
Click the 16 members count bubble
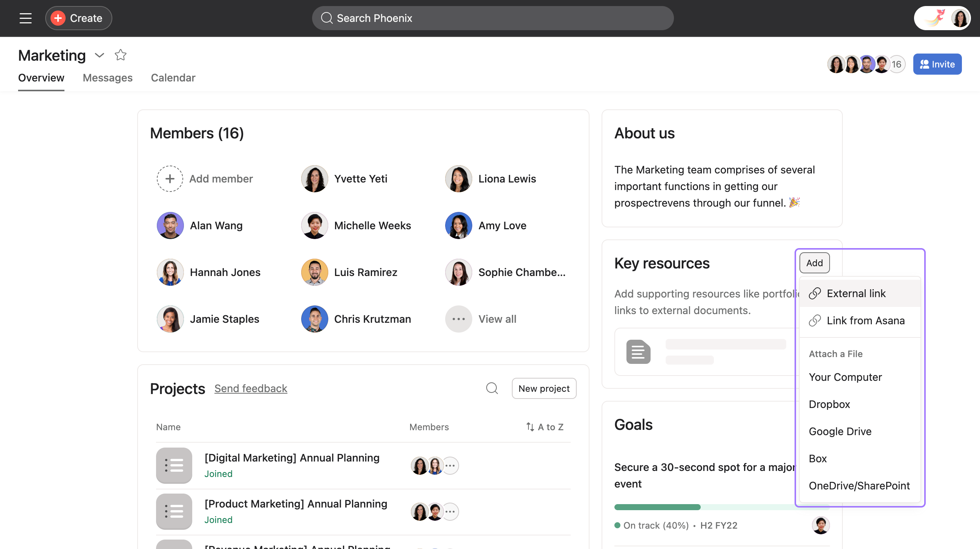pos(897,64)
